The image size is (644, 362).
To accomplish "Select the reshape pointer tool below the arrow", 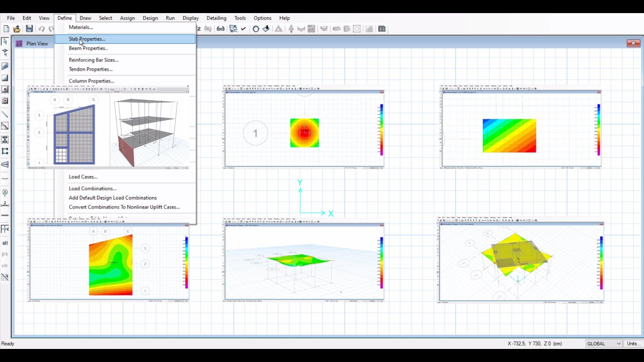I will (x=5, y=53).
